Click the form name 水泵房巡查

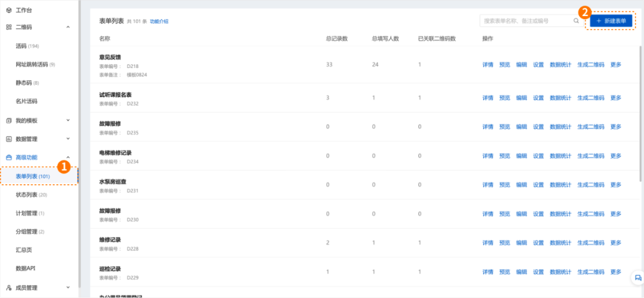113,182
